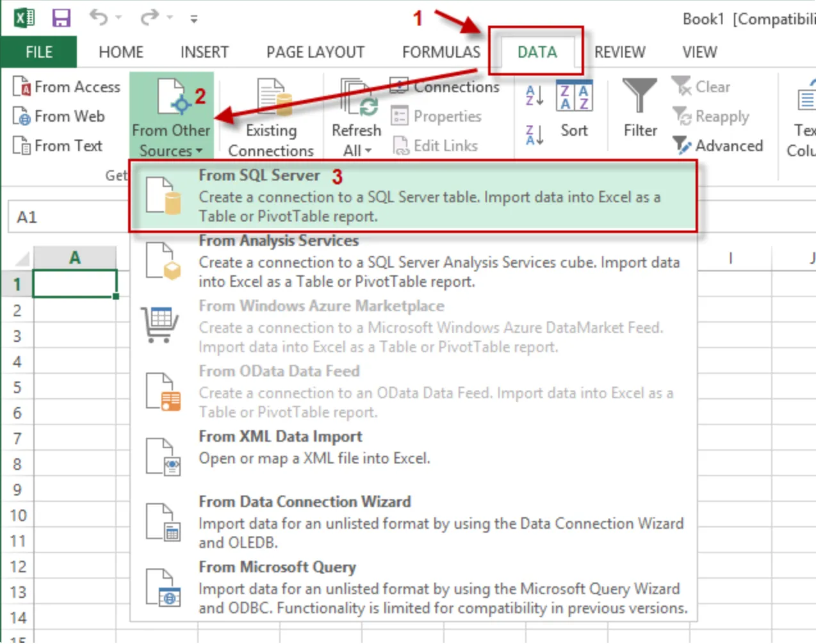This screenshot has height=644, width=816.
Task: Choose From Data Connection Wizard item
Action: [x=413, y=522]
